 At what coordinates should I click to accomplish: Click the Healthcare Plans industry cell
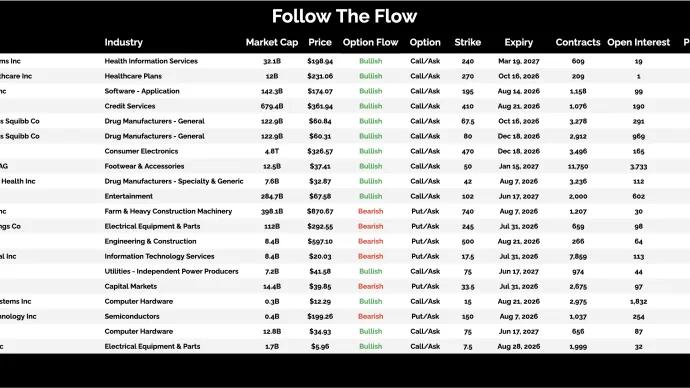tap(133, 76)
